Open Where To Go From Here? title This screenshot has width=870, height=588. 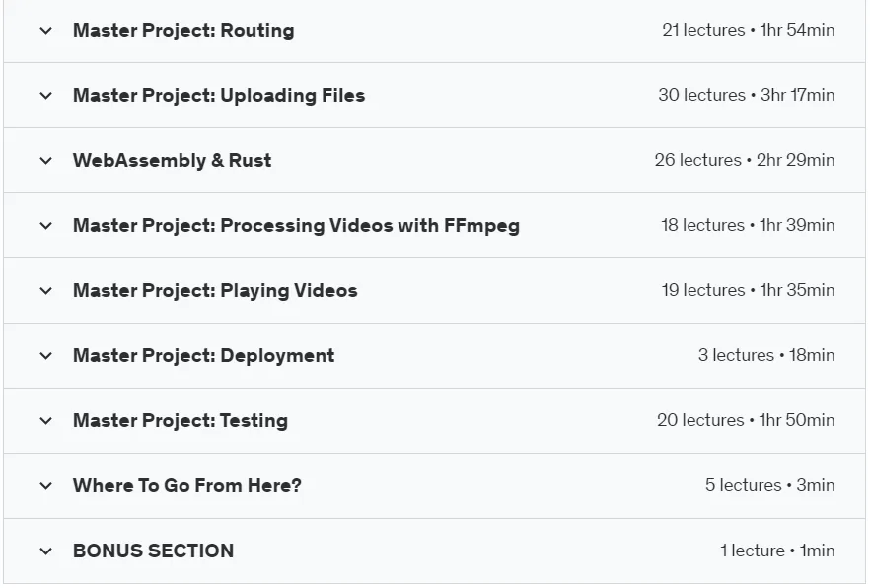187,486
